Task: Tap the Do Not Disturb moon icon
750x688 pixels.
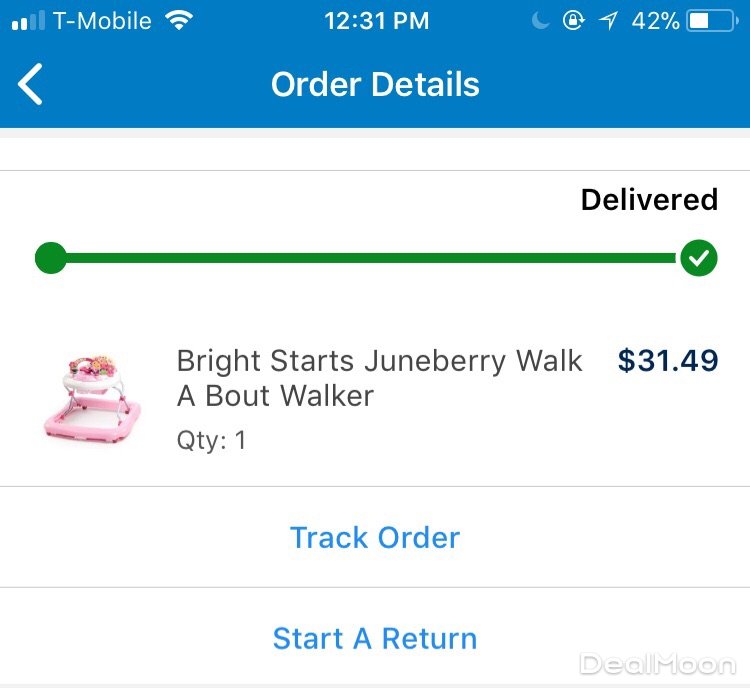Action: pos(541,21)
